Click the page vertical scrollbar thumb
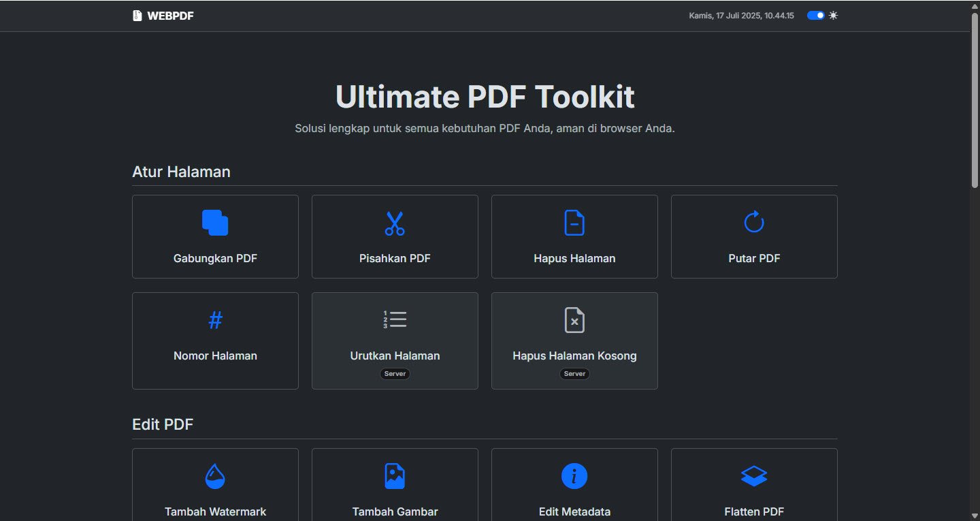The image size is (980, 521). pos(975,100)
